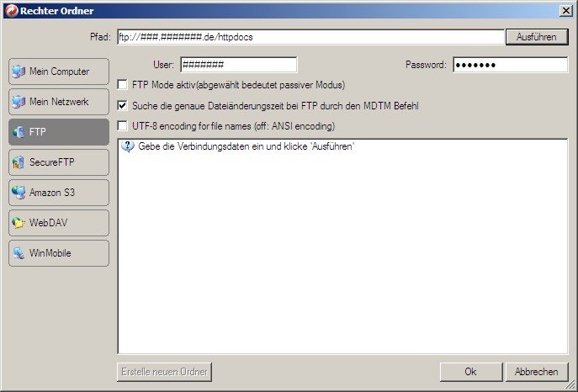578x392 pixels.
Task: Click the 'Pfad:' label
Action: [x=101, y=37]
